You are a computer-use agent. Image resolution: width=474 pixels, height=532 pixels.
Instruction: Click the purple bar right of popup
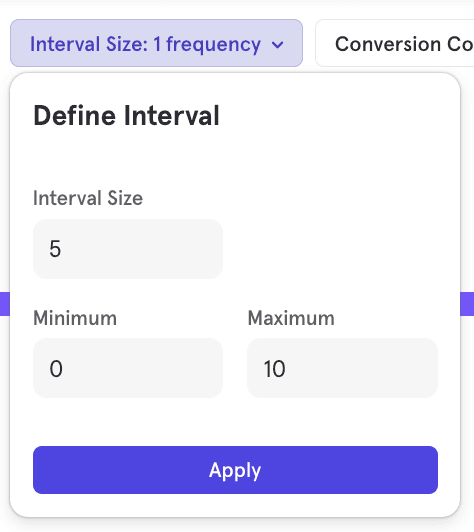pyautogui.click(x=467, y=304)
